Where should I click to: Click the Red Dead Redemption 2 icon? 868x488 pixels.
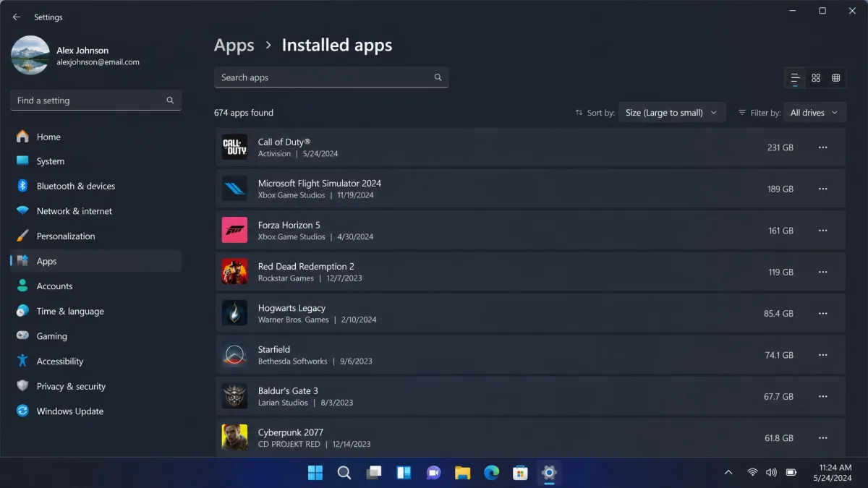click(234, 272)
